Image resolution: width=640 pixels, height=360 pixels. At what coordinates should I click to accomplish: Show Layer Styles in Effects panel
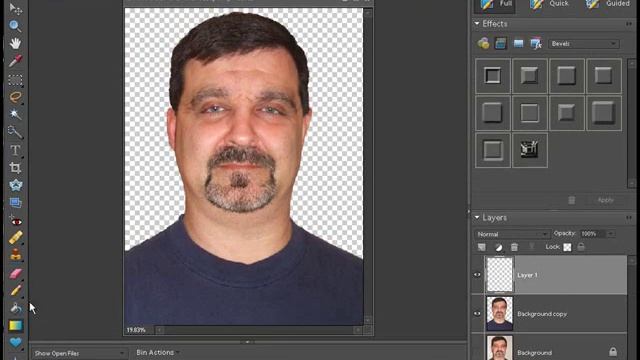pos(501,43)
